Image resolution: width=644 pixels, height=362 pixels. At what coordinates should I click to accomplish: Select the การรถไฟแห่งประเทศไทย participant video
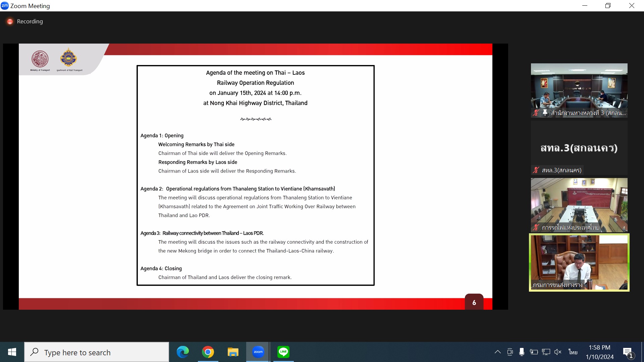(x=579, y=205)
